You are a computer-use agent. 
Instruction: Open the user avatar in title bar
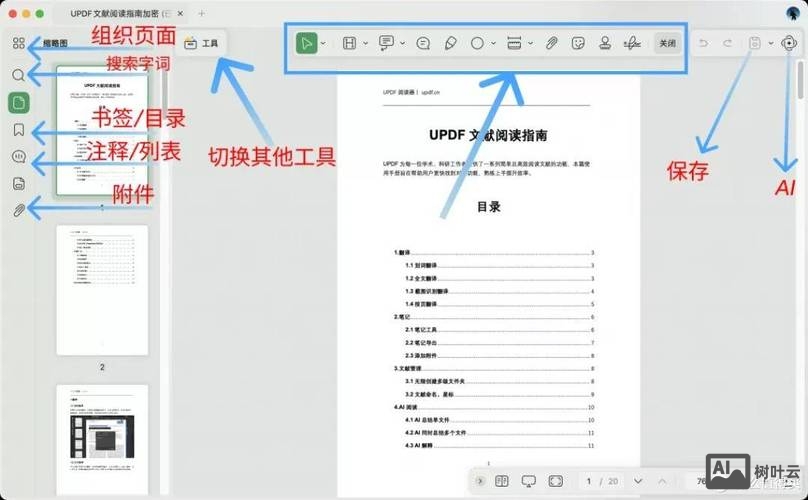pos(793,13)
